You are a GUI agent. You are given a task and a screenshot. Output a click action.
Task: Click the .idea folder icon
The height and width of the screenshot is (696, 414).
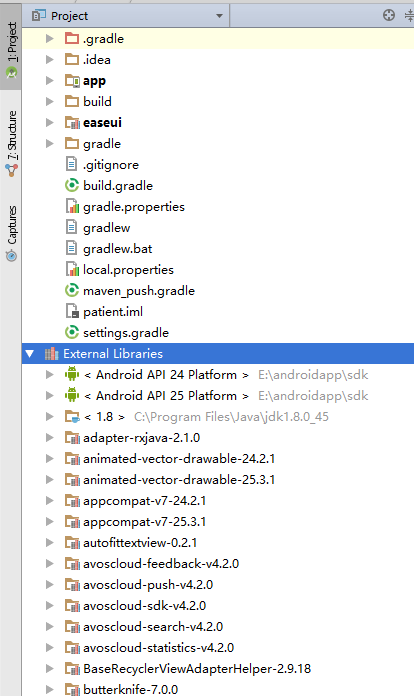[x=72, y=59]
